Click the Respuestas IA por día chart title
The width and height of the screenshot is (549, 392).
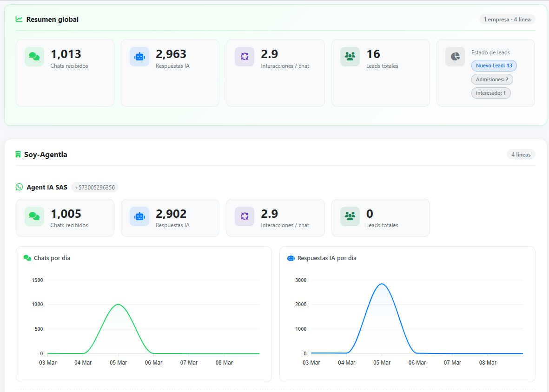(327, 258)
